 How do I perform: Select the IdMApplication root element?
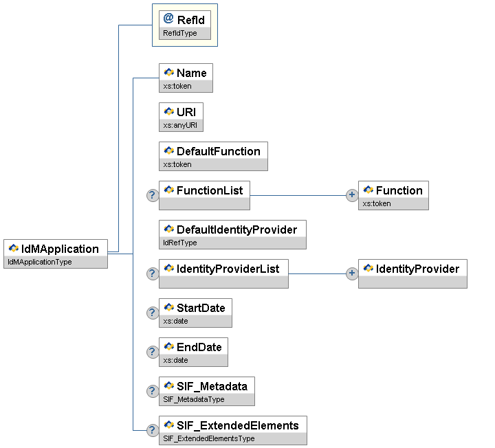point(60,249)
